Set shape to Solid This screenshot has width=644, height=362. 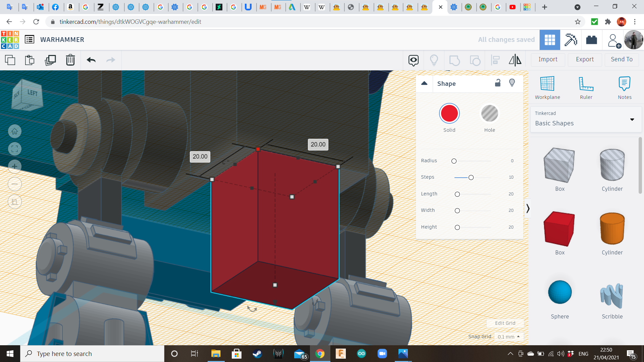(449, 114)
